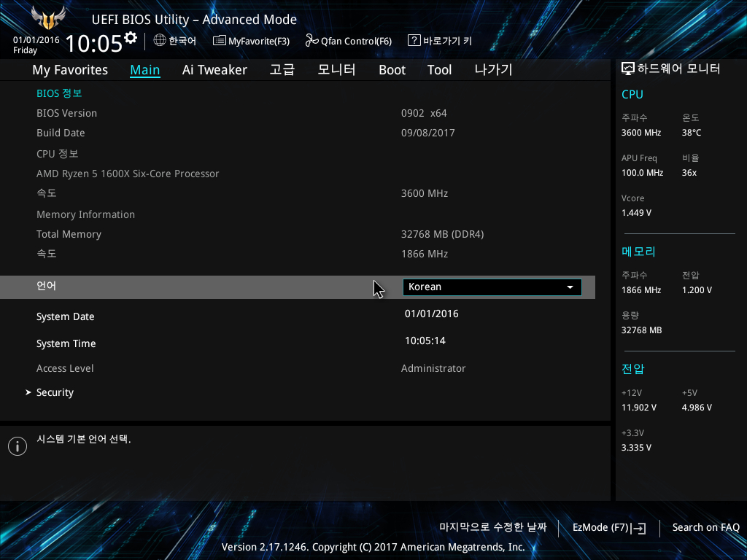Click the question mark hotkeys icon
Viewport: 747px width, 560px height.
[x=414, y=41]
